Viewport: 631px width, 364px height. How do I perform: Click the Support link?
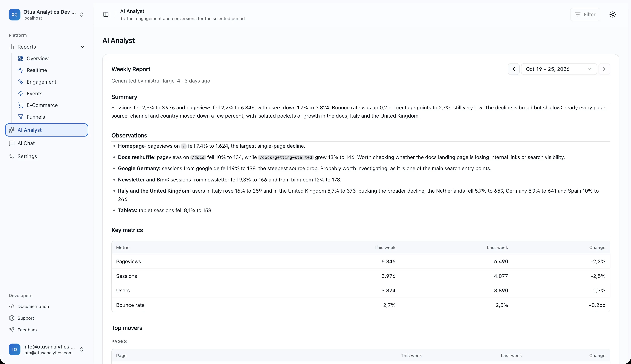click(x=26, y=318)
